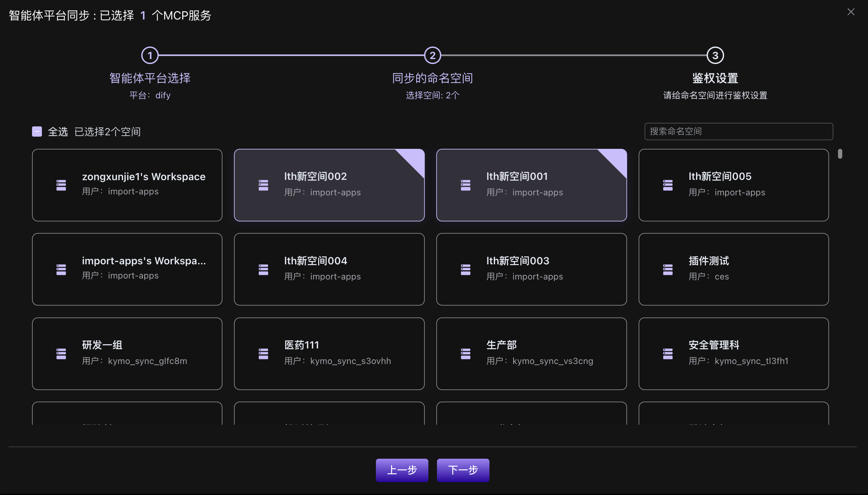Select the 安全管理科 namespace card
Viewport: 868px width, 495px height.
click(x=733, y=353)
